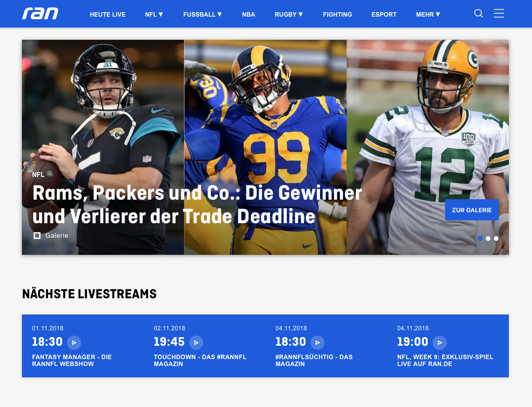Play the 19:45 Touchdown livestream
Viewport: 532px width, 407px height.
coord(196,342)
